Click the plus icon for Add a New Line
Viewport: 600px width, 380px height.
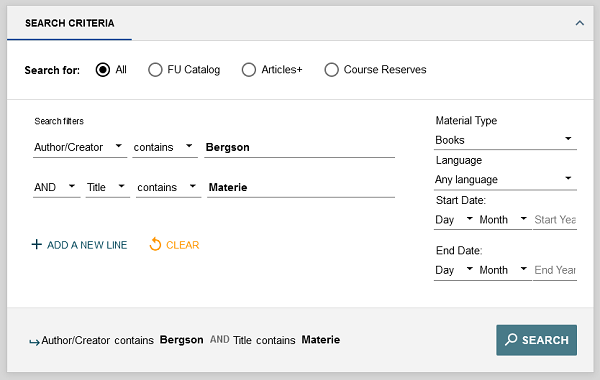click(37, 244)
